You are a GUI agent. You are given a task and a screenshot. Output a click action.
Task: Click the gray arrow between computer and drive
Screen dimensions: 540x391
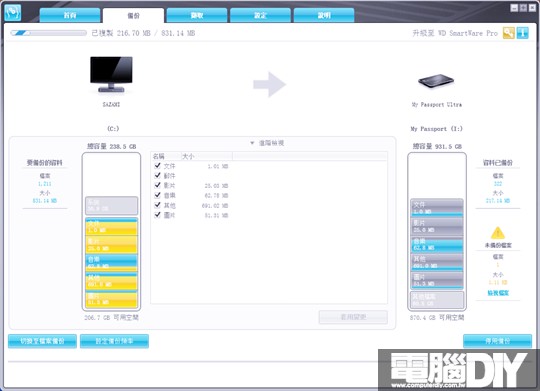(269, 84)
